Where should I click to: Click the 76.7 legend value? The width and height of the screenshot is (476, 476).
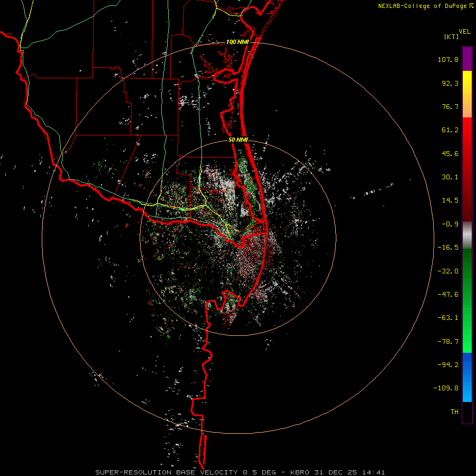coord(450,106)
